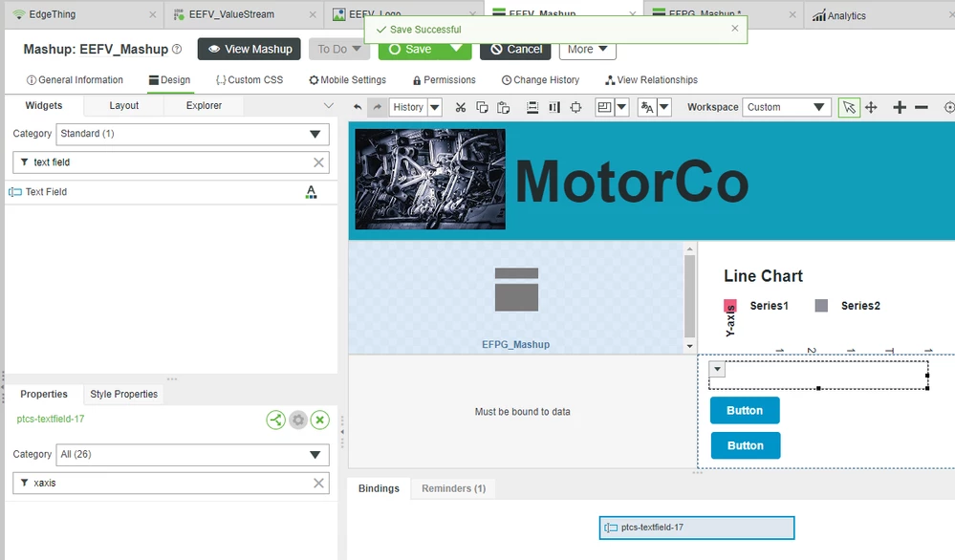955x560 pixels.
Task: Click the View Mashup button
Action: point(250,49)
